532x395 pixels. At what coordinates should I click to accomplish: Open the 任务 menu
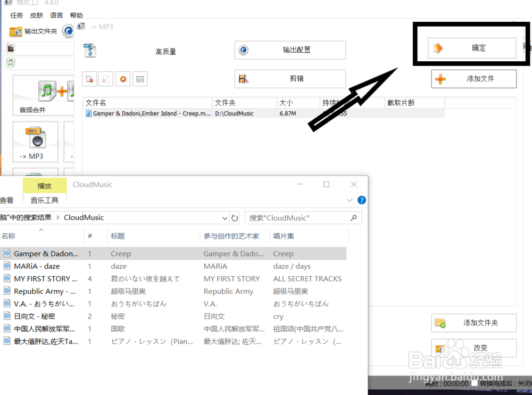pos(16,15)
